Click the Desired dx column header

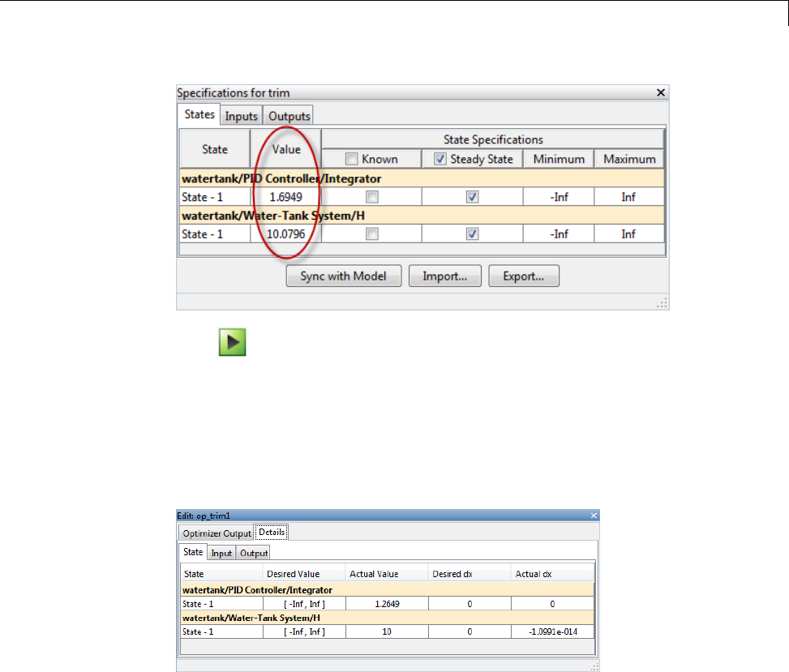click(x=470, y=574)
